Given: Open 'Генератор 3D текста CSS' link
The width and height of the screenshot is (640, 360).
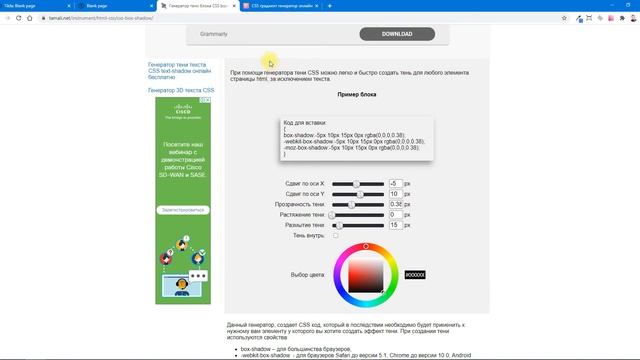Looking at the screenshot, I should point(181,90).
